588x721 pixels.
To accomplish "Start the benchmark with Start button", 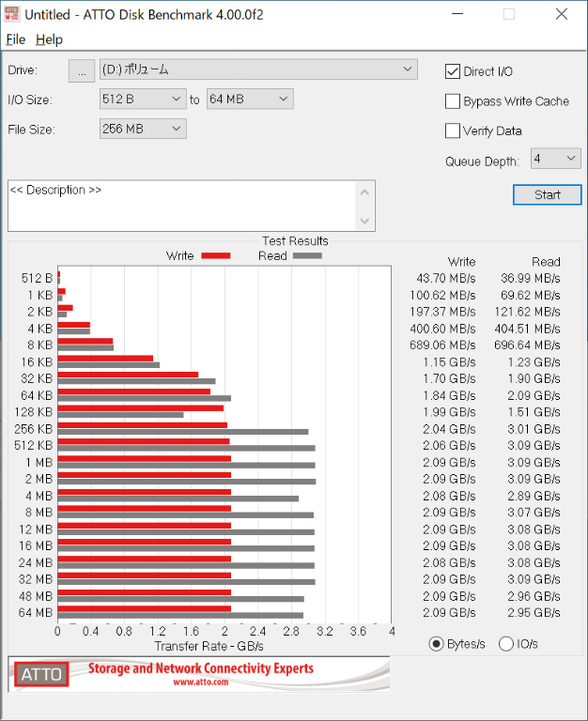I will point(547,195).
